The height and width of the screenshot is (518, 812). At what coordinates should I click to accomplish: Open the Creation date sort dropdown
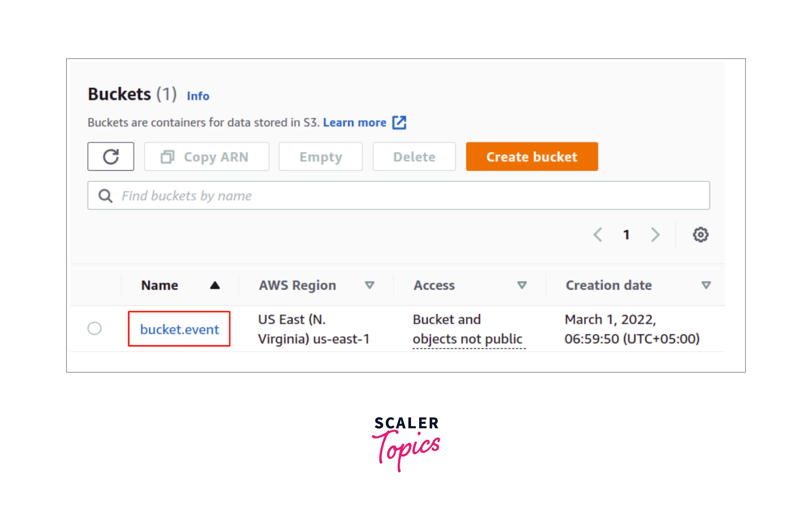tap(706, 285)
